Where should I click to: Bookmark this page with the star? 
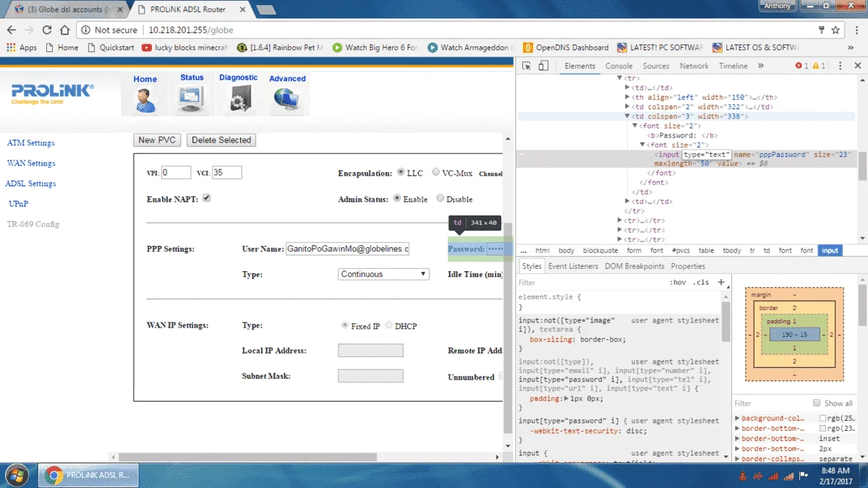(x=835, y=30)
